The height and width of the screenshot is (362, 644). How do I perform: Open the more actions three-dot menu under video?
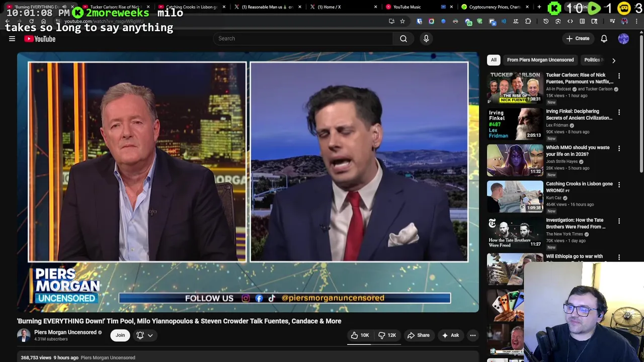[x=473, y=335]
